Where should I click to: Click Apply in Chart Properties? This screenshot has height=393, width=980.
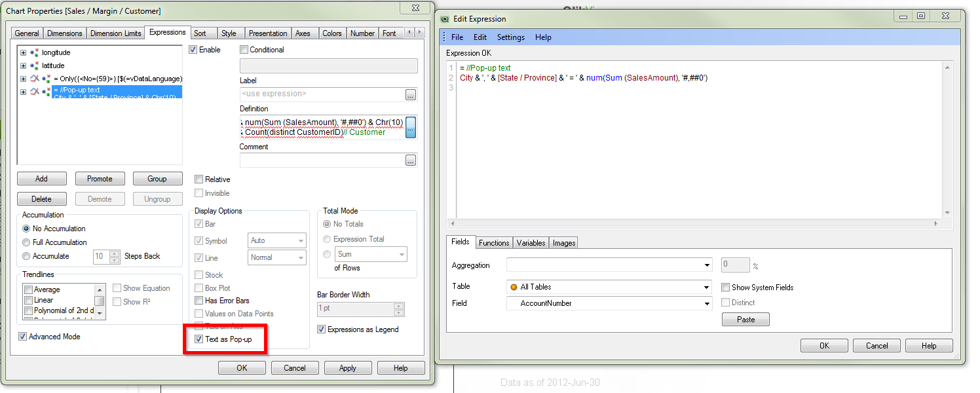(348, 368)
